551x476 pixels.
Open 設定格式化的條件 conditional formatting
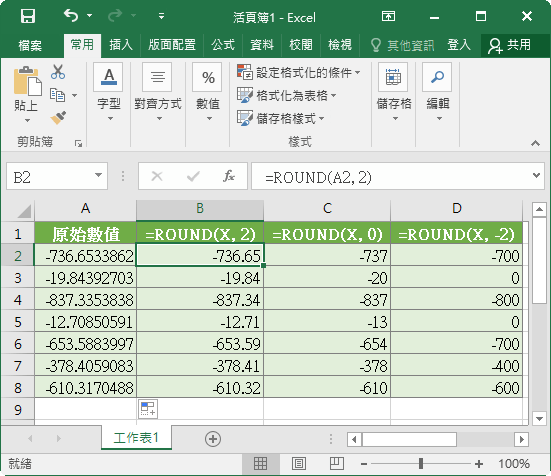(299, 72)
